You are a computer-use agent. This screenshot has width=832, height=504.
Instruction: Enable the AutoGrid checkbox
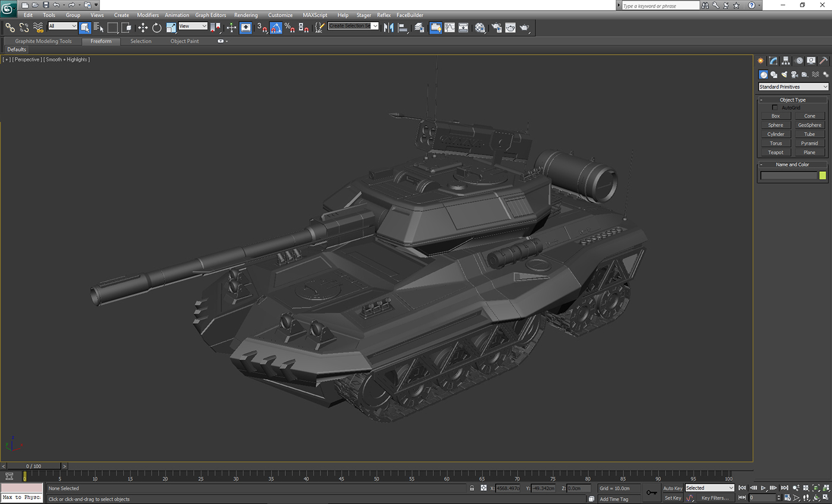pos(775,108)
